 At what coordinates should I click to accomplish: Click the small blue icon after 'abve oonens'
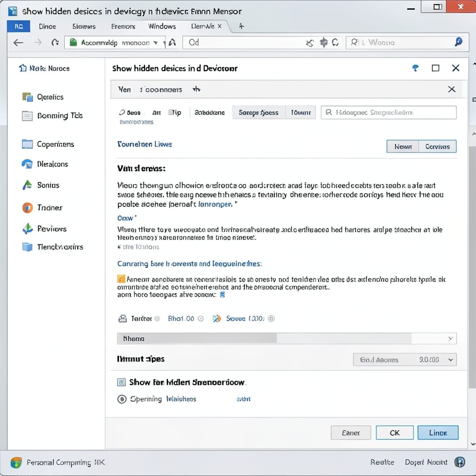(x=222, y=294)
